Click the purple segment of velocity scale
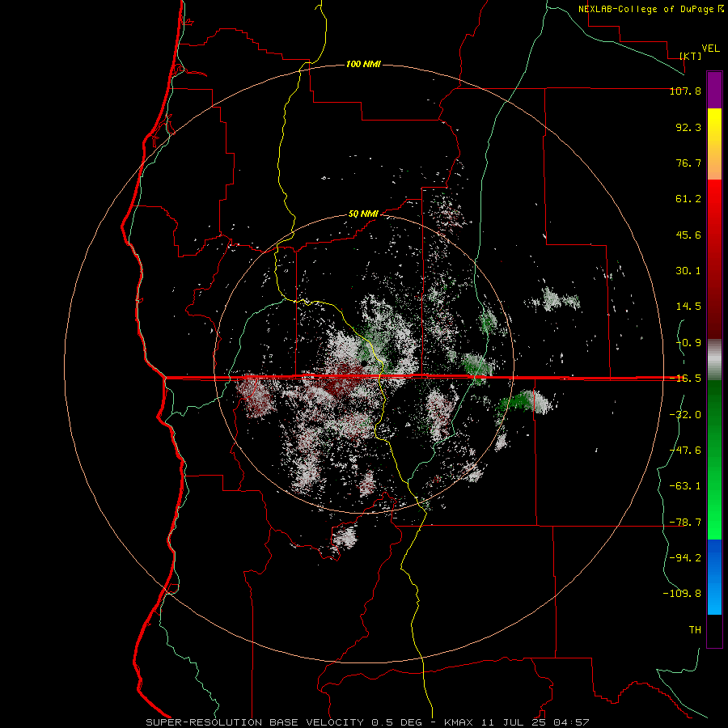This screenshot has height=728, width=728. coord(714,90)
